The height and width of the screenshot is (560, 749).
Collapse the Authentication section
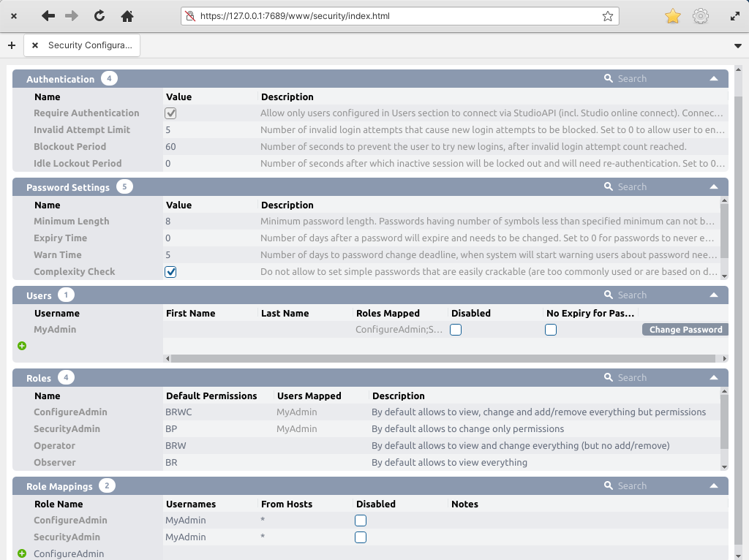(714, 78)
